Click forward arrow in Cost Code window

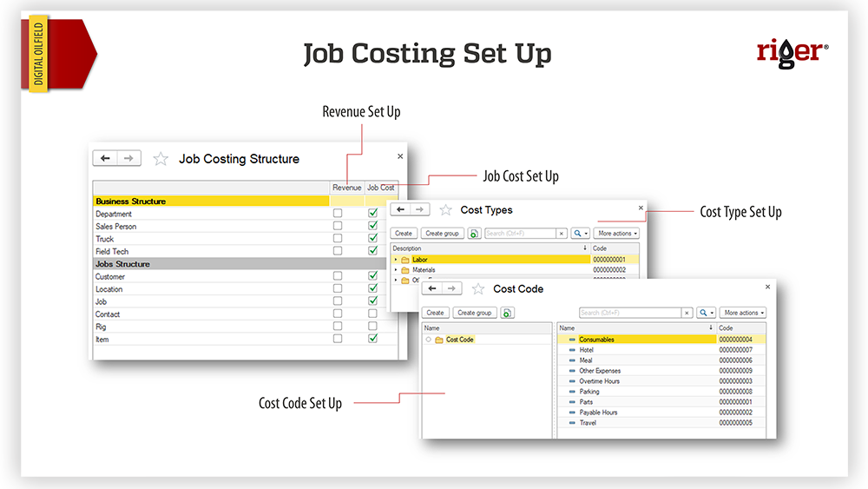click(x=451, y=288)
